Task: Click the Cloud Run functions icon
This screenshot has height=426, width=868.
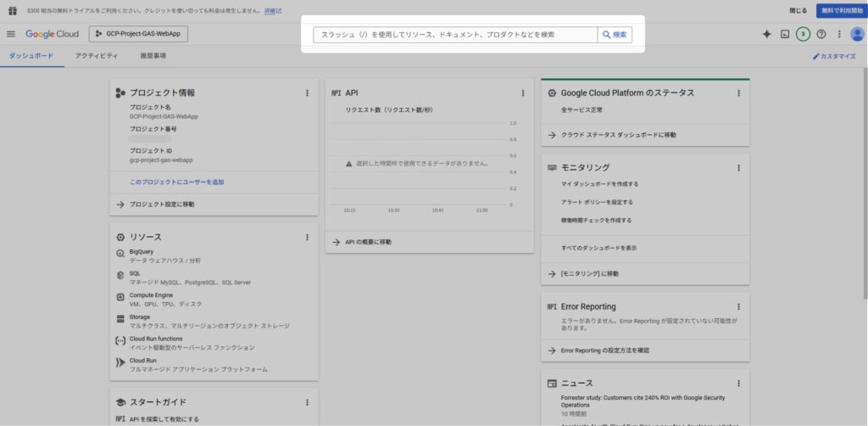Action: click(120, 341)
